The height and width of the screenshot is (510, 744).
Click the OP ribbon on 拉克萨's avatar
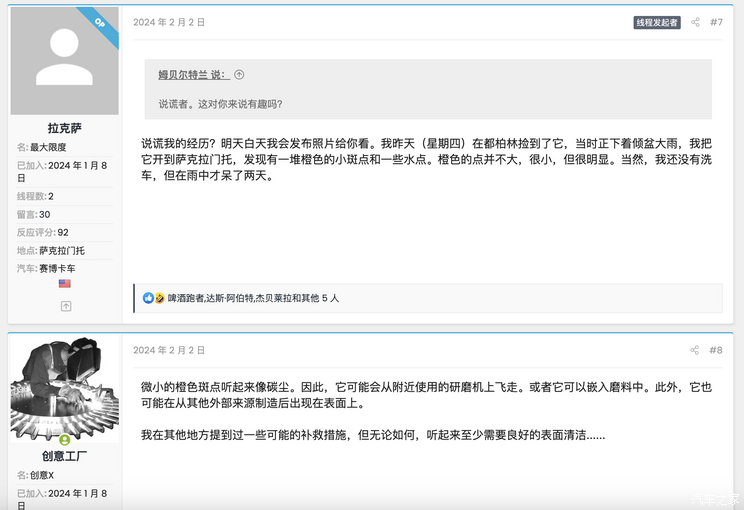pos(100,24)
